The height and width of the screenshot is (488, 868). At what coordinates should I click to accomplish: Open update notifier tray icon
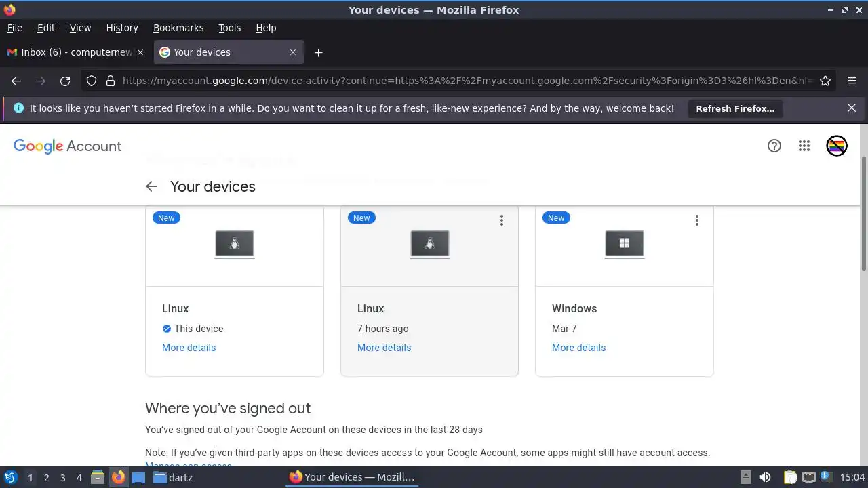coord(827,477)
